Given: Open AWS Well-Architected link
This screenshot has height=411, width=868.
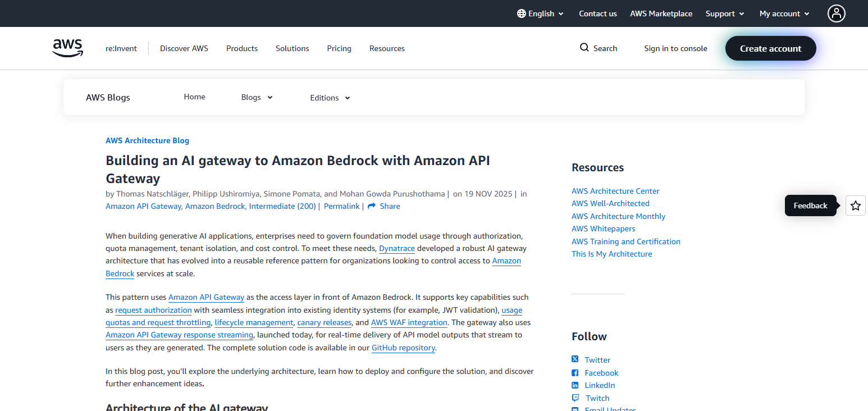Looking at the screenshot, I should (610, 203).
